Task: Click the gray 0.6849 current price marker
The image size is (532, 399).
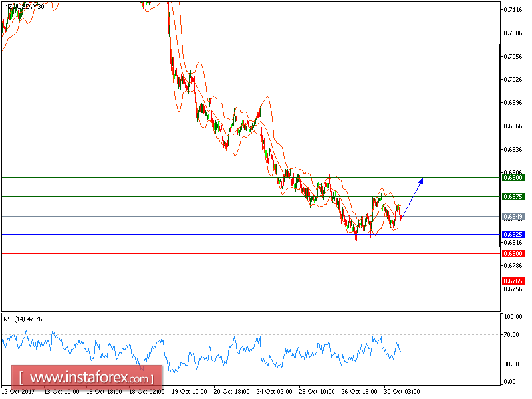Action: coord(513,215)
